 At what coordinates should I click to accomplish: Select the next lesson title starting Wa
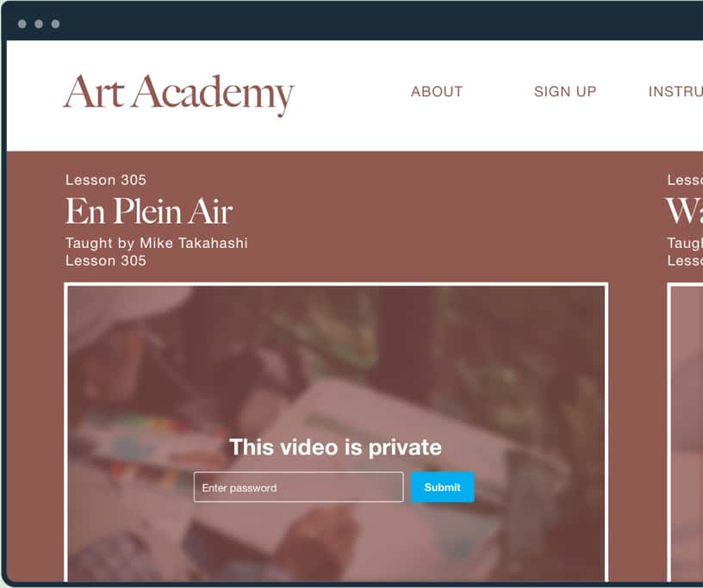684,211
